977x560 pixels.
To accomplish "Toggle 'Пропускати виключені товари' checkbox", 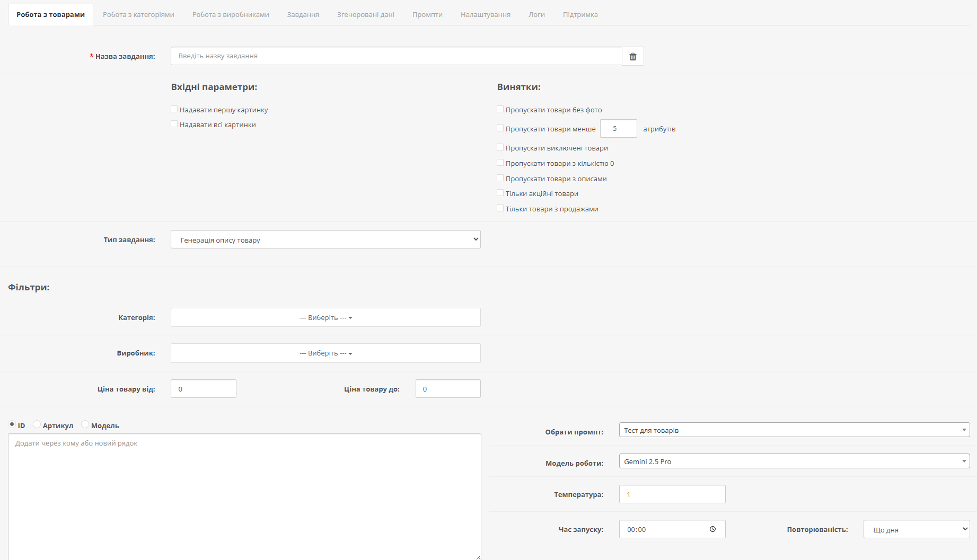I will tap(500, 147).
